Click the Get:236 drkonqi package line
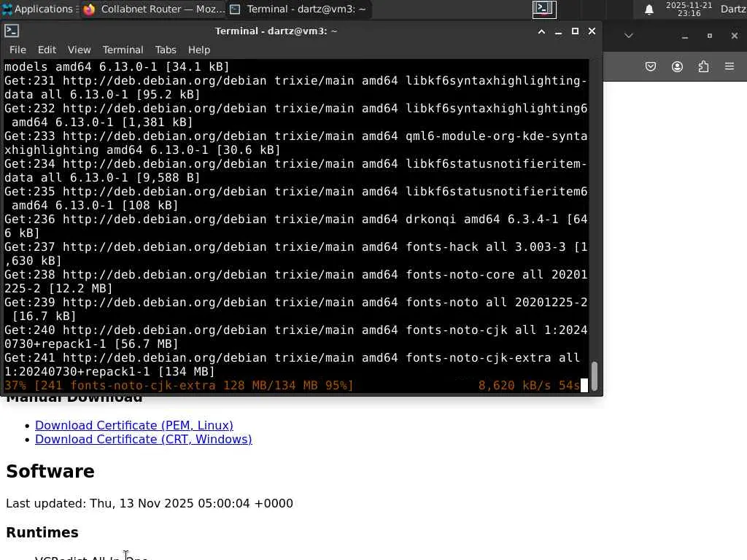The height and width of the screenshot is (560, 747). (x=296, y=226)
